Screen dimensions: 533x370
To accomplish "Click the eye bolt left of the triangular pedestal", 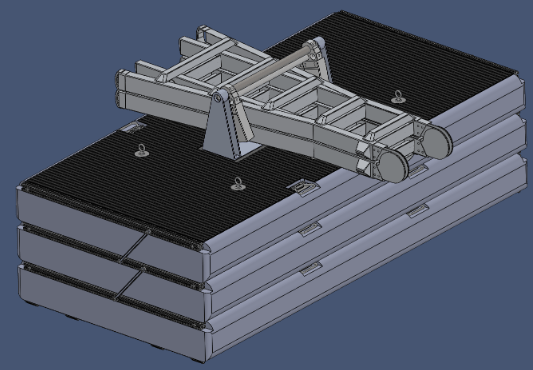I will tap(141, 150).
